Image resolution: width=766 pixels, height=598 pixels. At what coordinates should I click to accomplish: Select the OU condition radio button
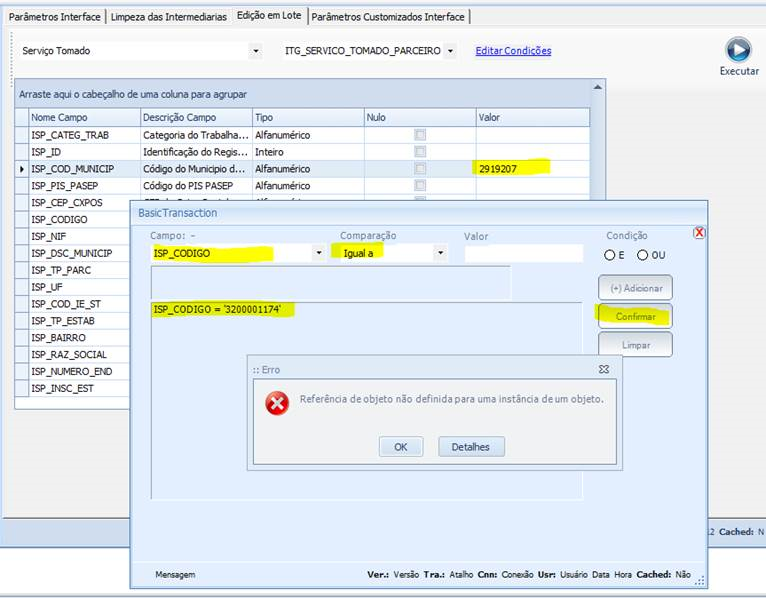click(x=642, y=255)
